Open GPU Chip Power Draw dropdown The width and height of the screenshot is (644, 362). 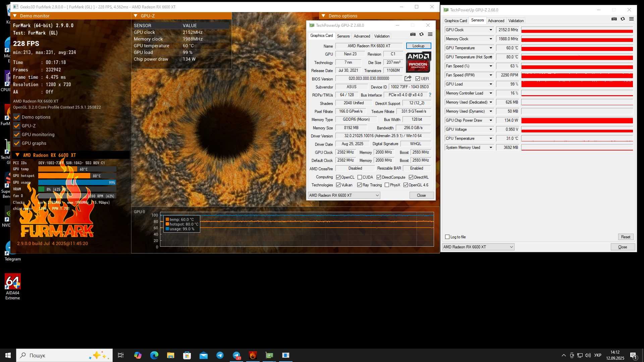click(x=491, y=120)
